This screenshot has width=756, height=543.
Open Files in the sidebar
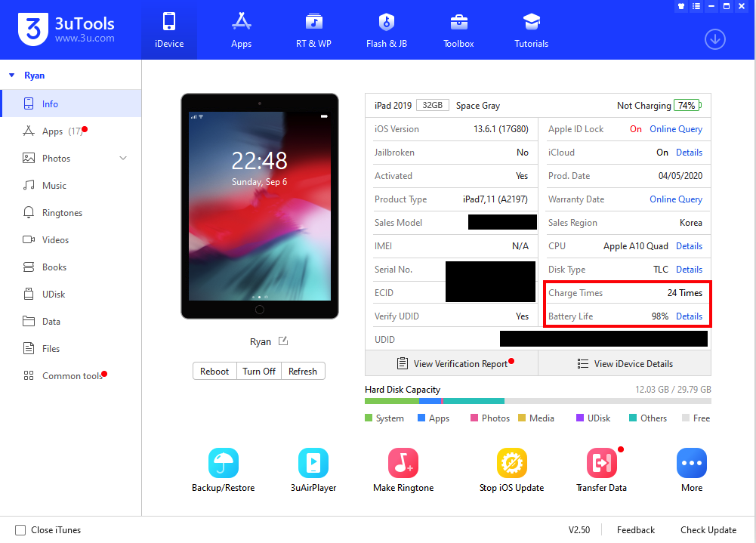[71, 349]
